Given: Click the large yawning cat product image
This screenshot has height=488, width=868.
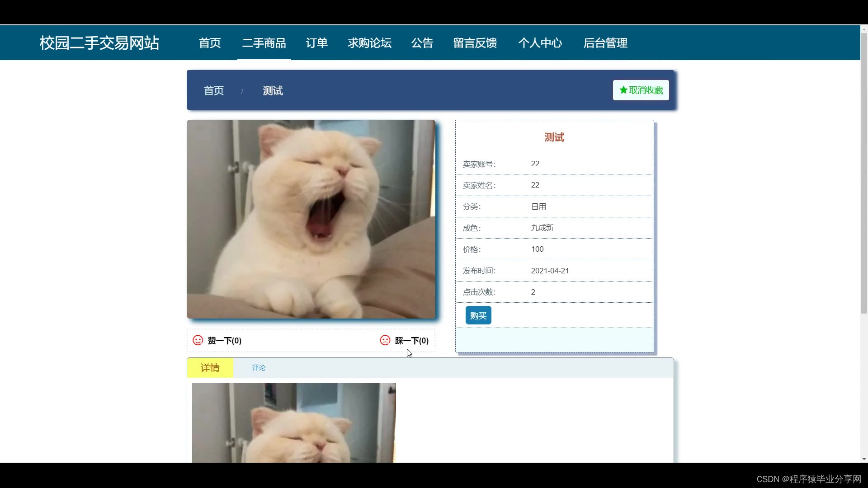Looking at the screenshot, I should tap(311, 219).
